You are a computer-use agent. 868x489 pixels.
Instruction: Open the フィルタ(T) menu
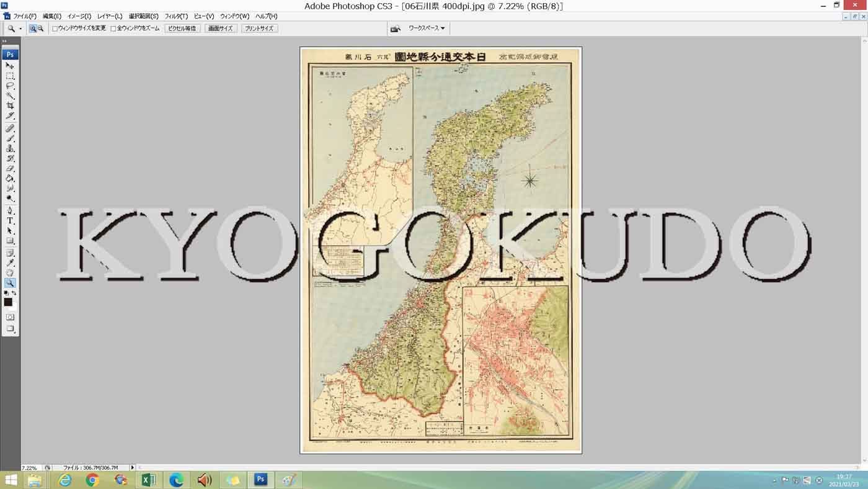coord(176,16)
